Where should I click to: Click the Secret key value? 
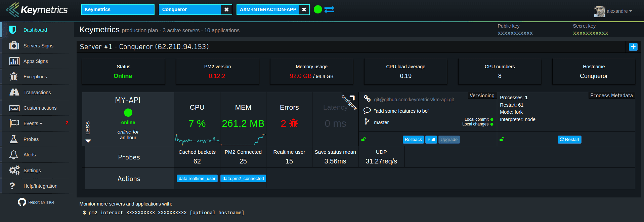590,33
